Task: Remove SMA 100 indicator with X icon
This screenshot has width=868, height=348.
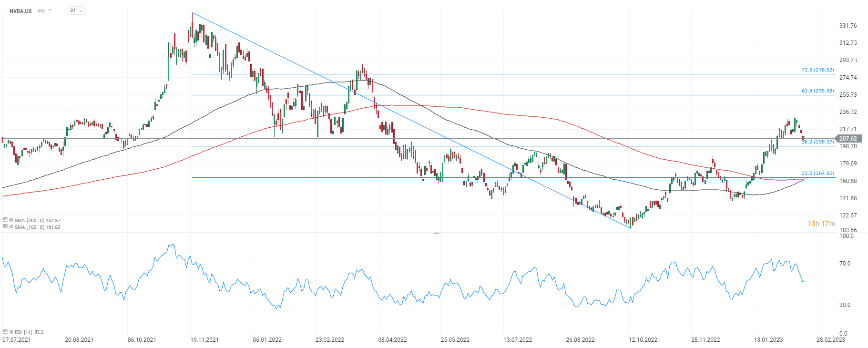Action: (11, 226)
